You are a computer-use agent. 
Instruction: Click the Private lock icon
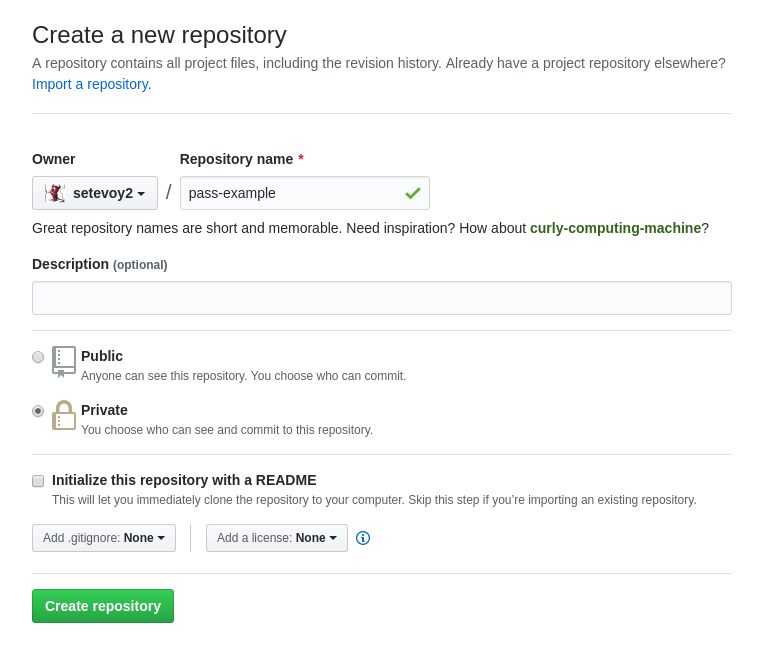tap(64, 416)
